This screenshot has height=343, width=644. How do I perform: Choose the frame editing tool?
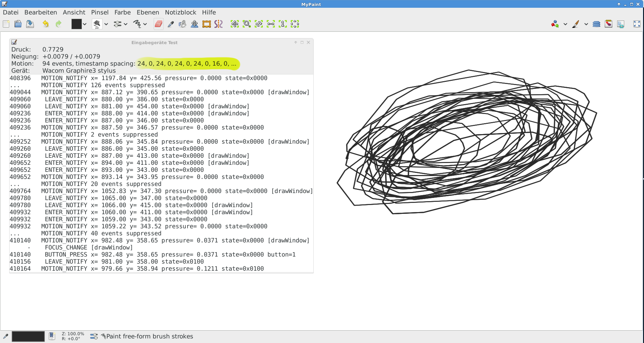[x=206, y=24]
